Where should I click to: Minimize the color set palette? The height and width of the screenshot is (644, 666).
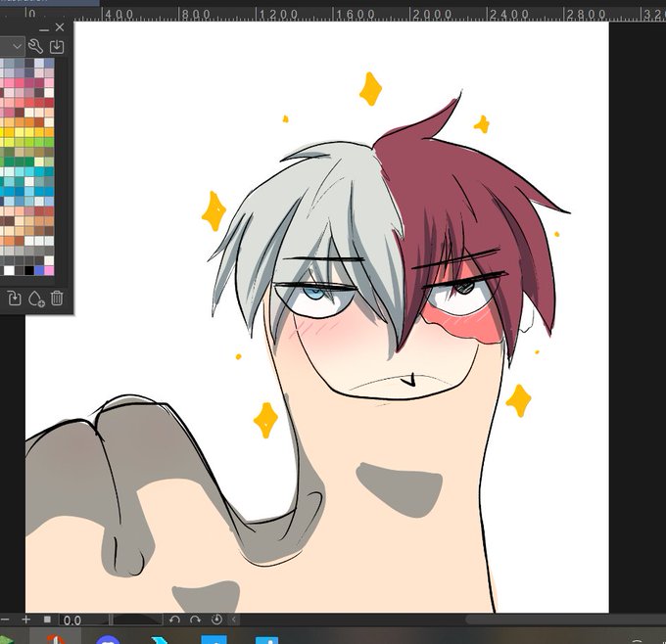coord(44,28)
